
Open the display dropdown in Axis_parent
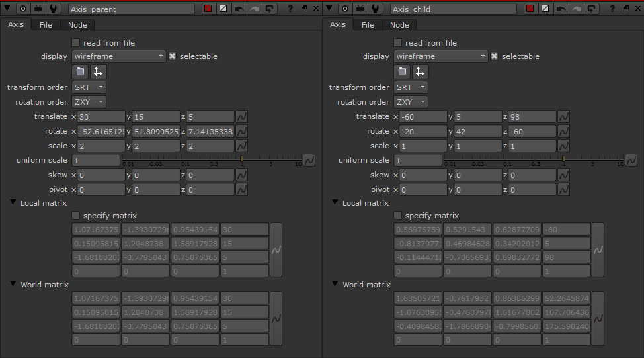click(119, 56)
